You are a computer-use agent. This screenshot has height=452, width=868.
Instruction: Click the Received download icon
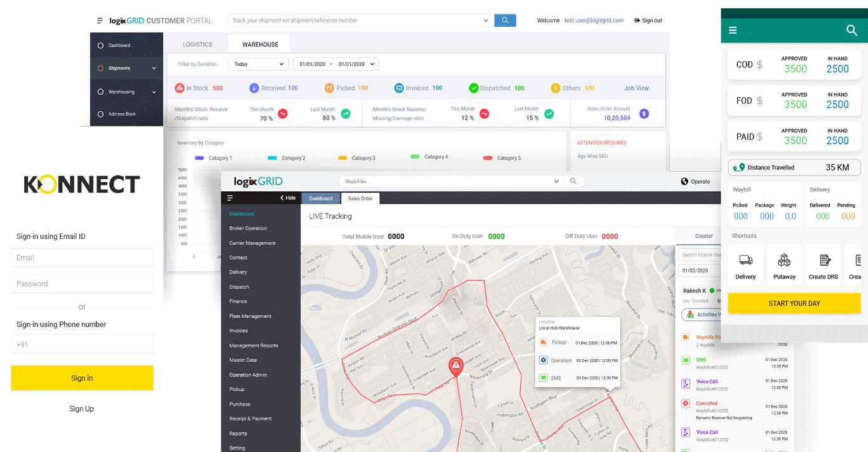coord(254,88)
